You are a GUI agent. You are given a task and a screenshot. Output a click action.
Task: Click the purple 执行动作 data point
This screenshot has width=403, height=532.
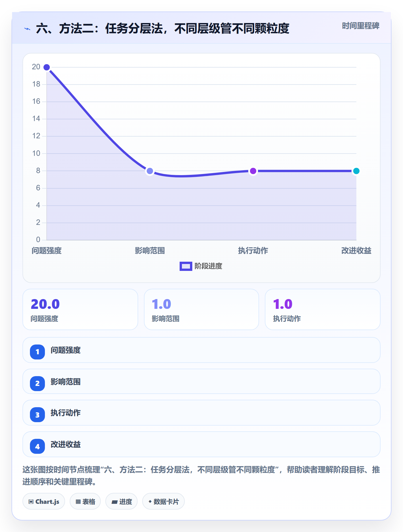[x=253, y=171]
